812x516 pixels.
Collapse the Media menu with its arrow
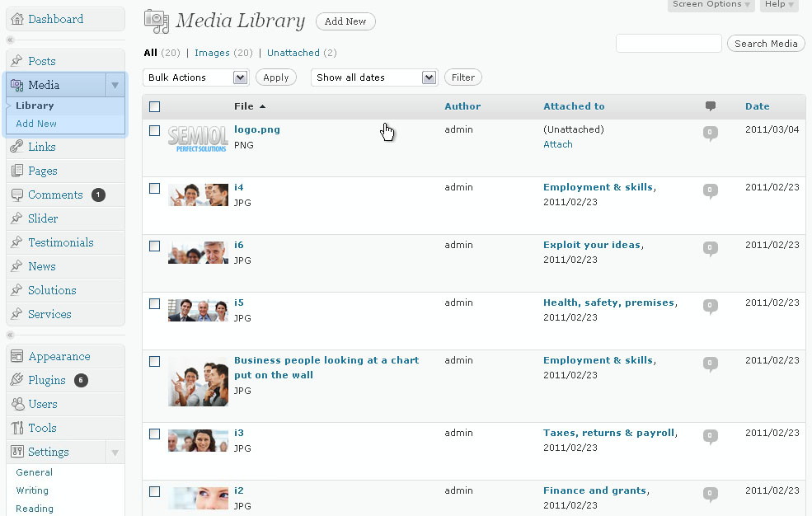click(115, 85)
